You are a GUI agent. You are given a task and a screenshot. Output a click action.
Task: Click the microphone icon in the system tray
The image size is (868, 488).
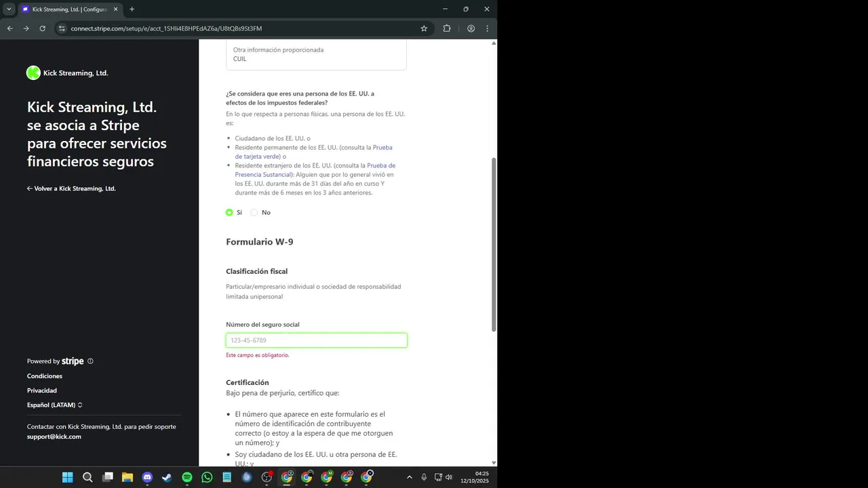pyautogui.click(x=424, y=477)
